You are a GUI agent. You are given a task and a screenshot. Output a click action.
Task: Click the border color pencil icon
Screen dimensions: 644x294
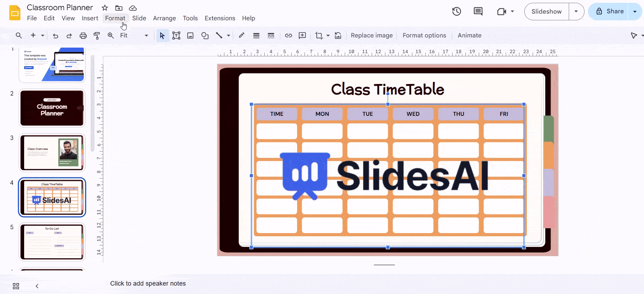click(x=241, y=35)
